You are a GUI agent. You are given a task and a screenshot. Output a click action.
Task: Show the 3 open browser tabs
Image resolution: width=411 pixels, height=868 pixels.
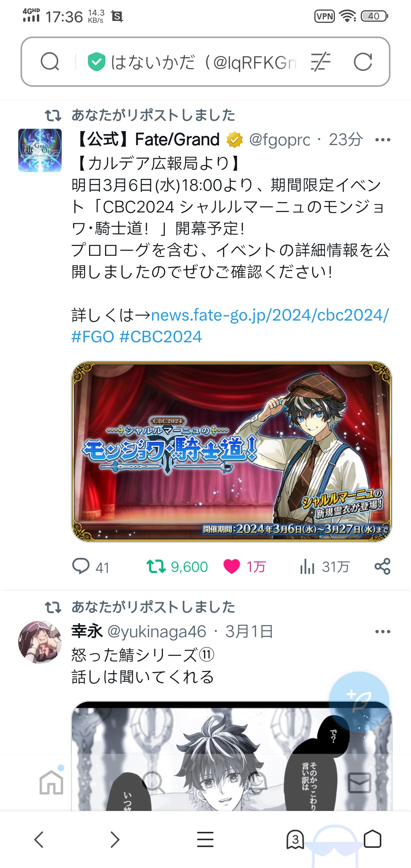click(295, 839)
